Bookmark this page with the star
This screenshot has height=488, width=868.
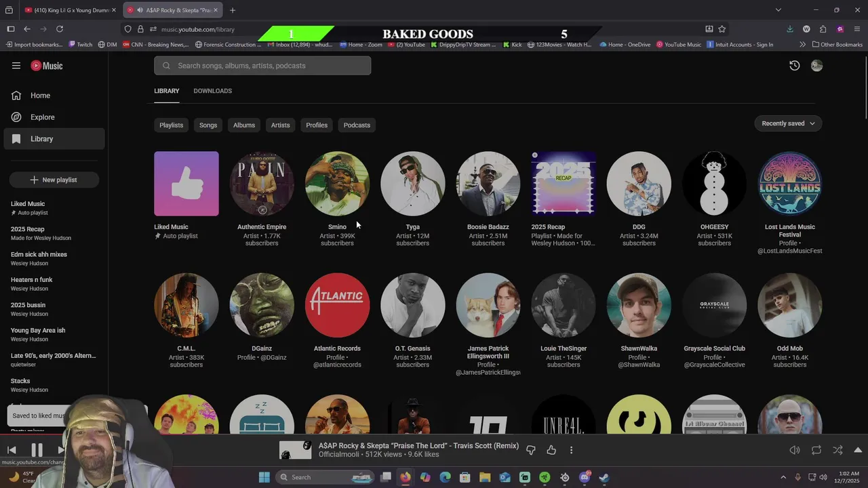click(722, 29)
